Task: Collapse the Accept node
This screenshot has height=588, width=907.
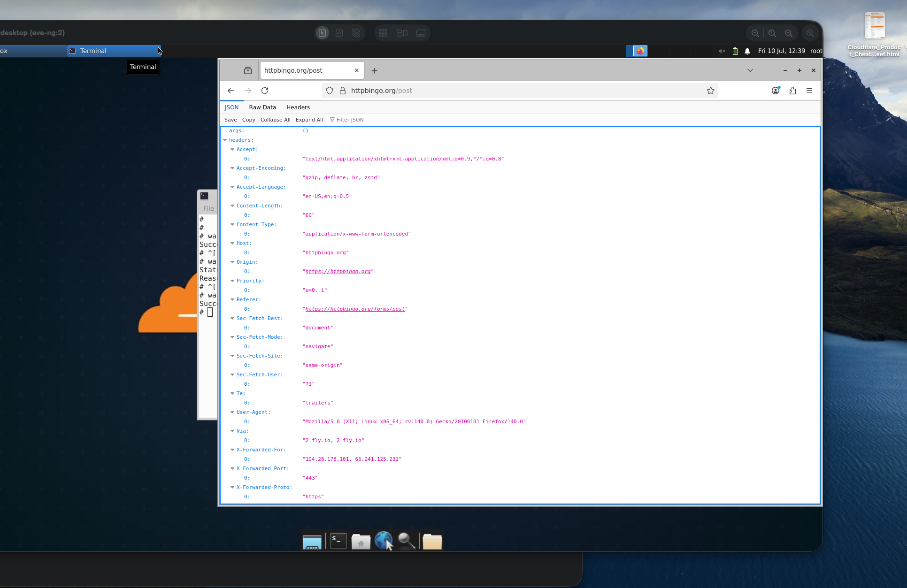Action: [232, 149]
